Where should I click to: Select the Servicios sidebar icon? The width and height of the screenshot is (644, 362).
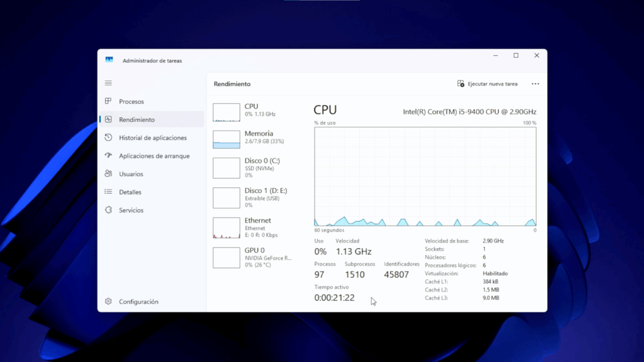pos(108,210)
